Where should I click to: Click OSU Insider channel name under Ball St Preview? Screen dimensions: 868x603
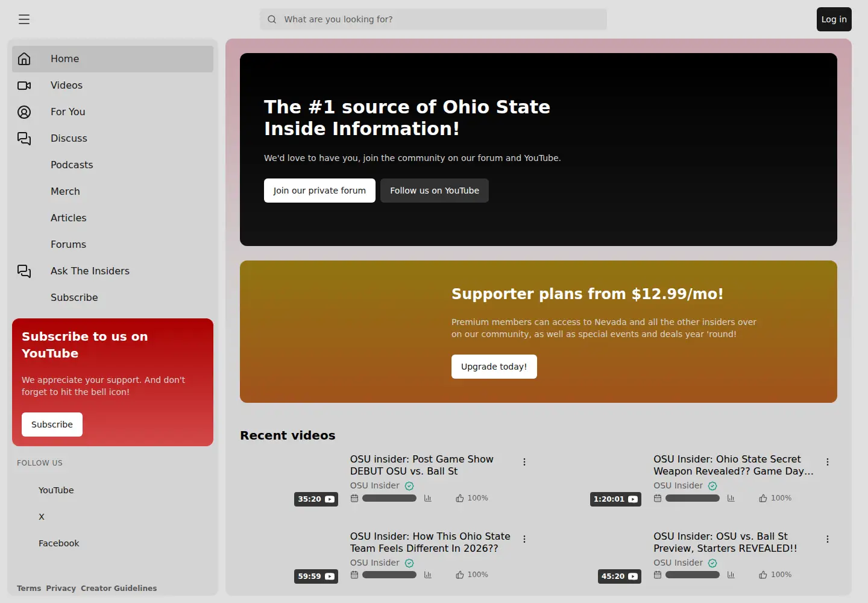point(678,563)
